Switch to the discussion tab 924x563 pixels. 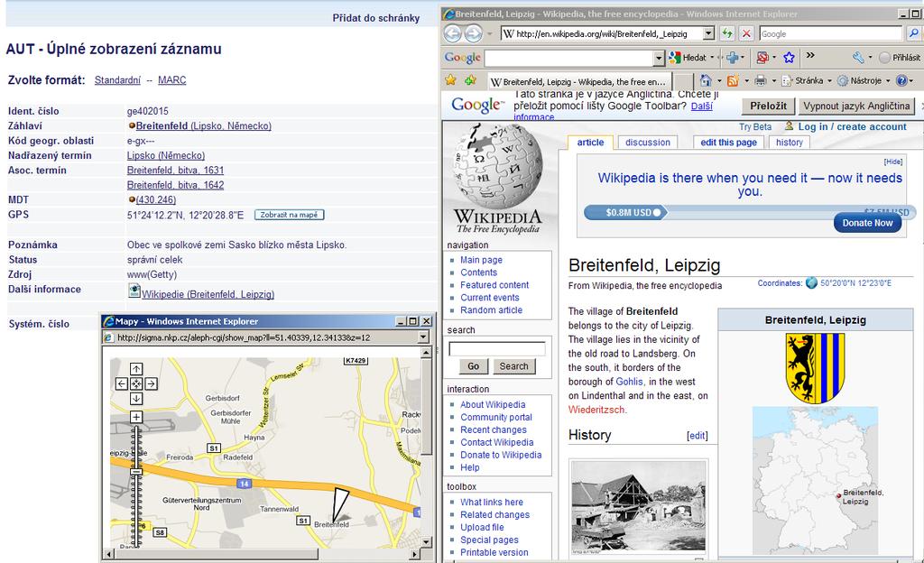tap(648, 142)
